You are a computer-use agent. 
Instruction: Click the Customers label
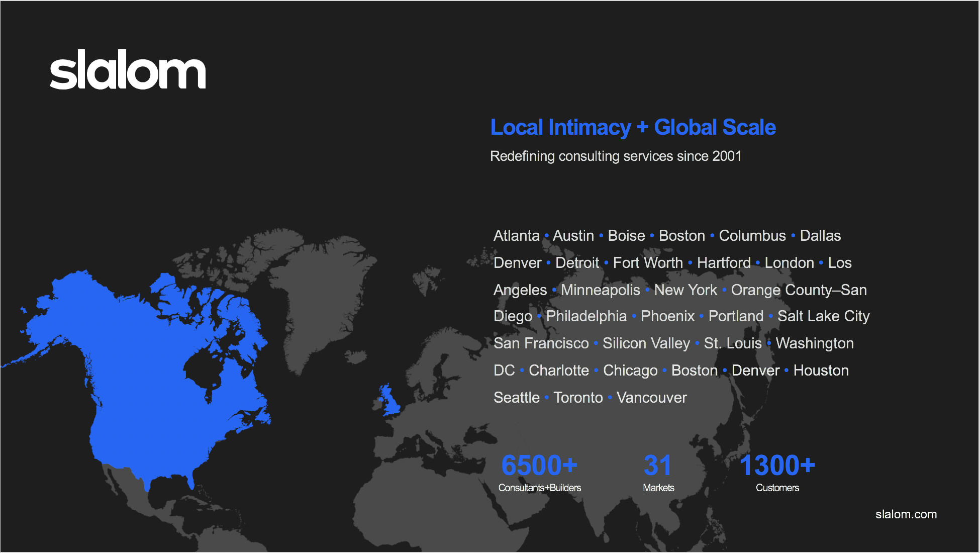(777, 488)
